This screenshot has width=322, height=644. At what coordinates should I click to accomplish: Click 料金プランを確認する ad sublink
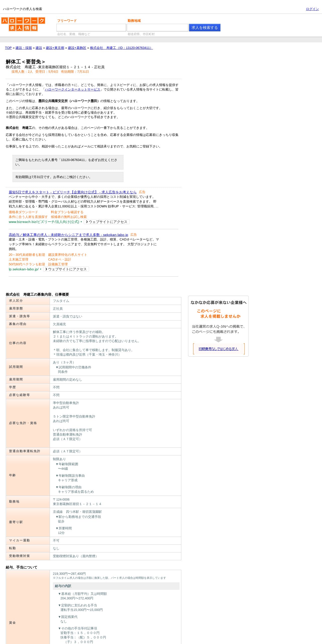pos(67,212)
